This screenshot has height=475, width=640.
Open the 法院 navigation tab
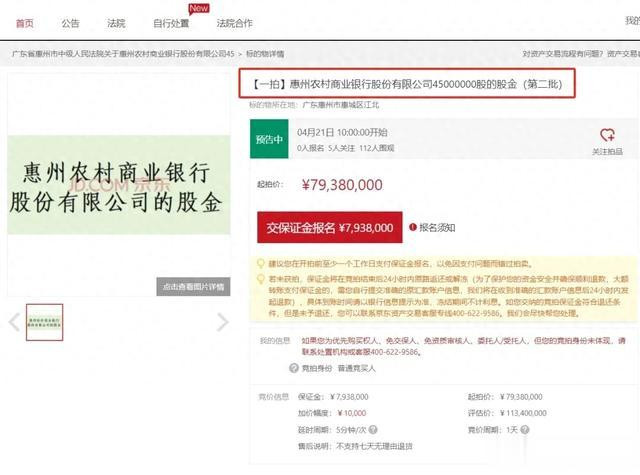(116, 23)
